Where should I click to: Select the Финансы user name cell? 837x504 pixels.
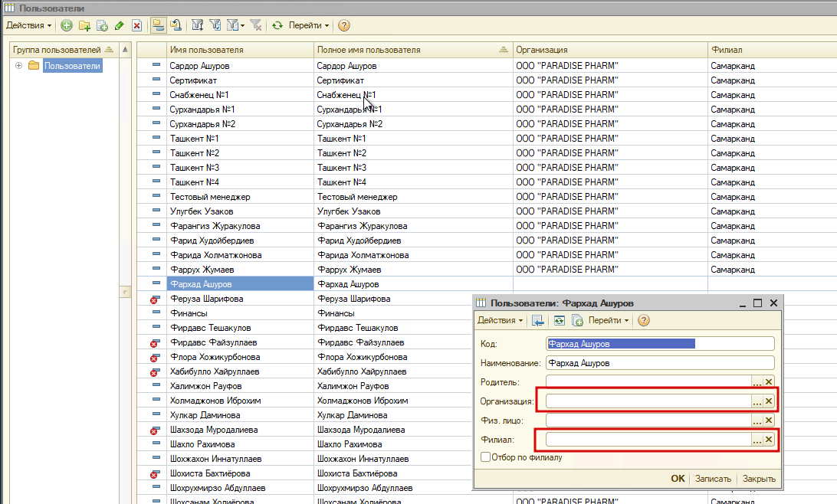[x=240, y=313]
